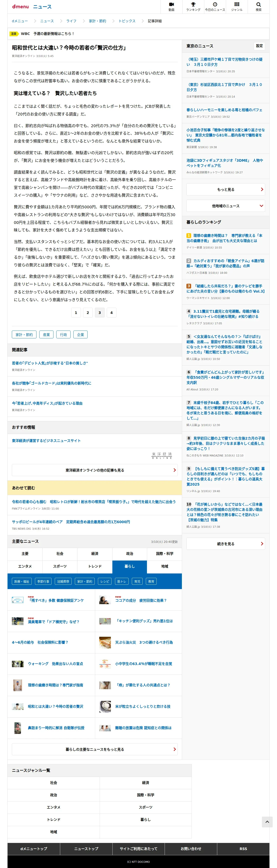Click dメニュー breadcrumb link
Image resolution: width=277 pixels, height=868 pixels.
click(20, 21)
